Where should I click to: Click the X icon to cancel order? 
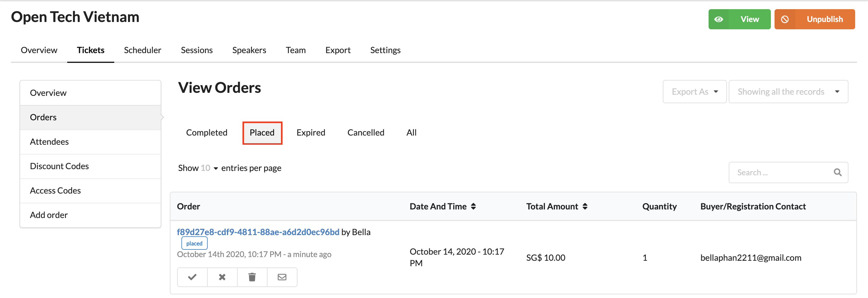pos(222,277)
